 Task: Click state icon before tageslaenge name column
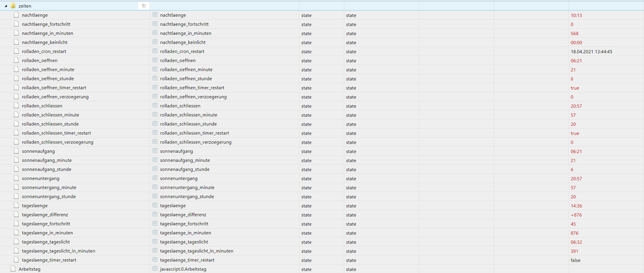tap(155, 205)
